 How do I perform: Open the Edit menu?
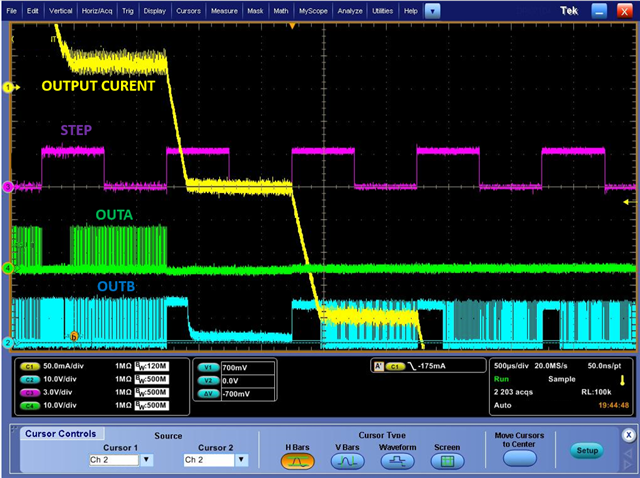point(32,11)
